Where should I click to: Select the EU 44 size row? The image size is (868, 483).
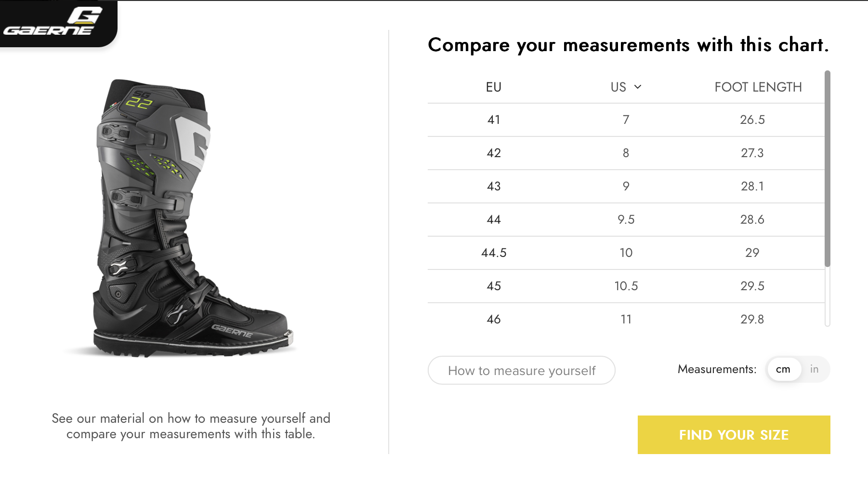click(x=494, y=220)
